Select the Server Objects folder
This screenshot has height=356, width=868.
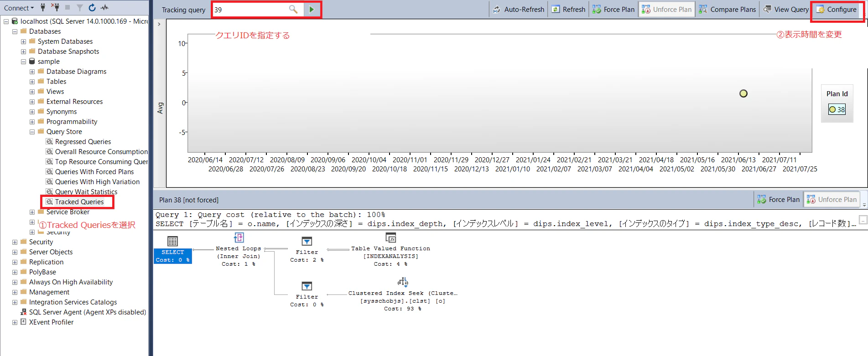[51, 252]
